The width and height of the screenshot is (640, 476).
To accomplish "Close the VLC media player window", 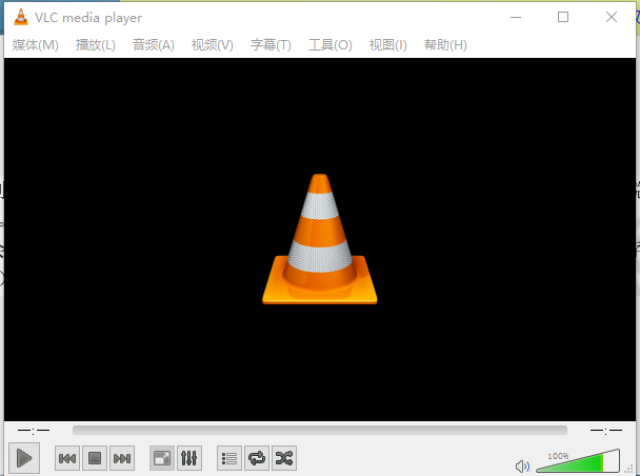I will pyautogui.click(x=611, y=17).
